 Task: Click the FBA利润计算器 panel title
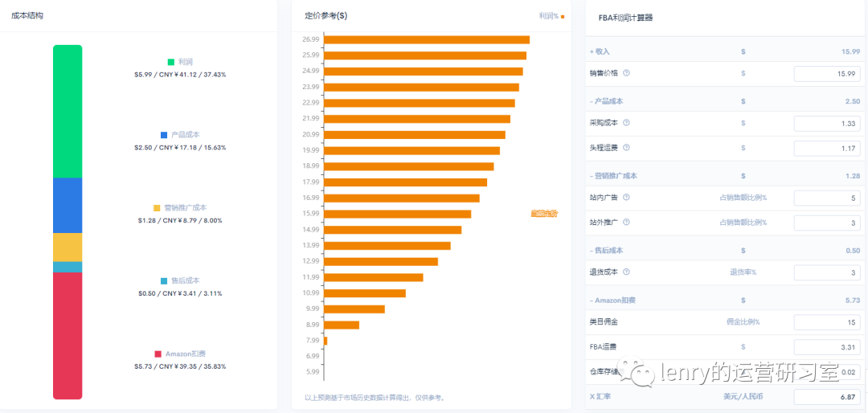(625, 18)
